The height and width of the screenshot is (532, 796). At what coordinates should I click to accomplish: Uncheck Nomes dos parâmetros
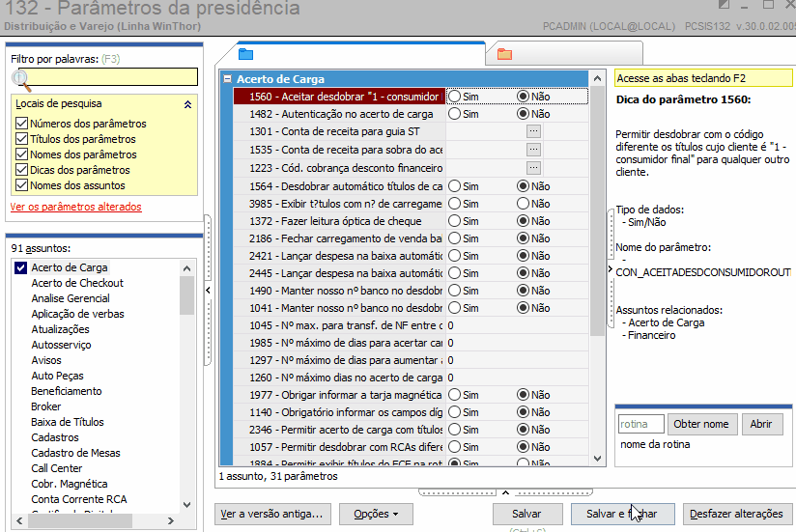(x=21, y=154)
